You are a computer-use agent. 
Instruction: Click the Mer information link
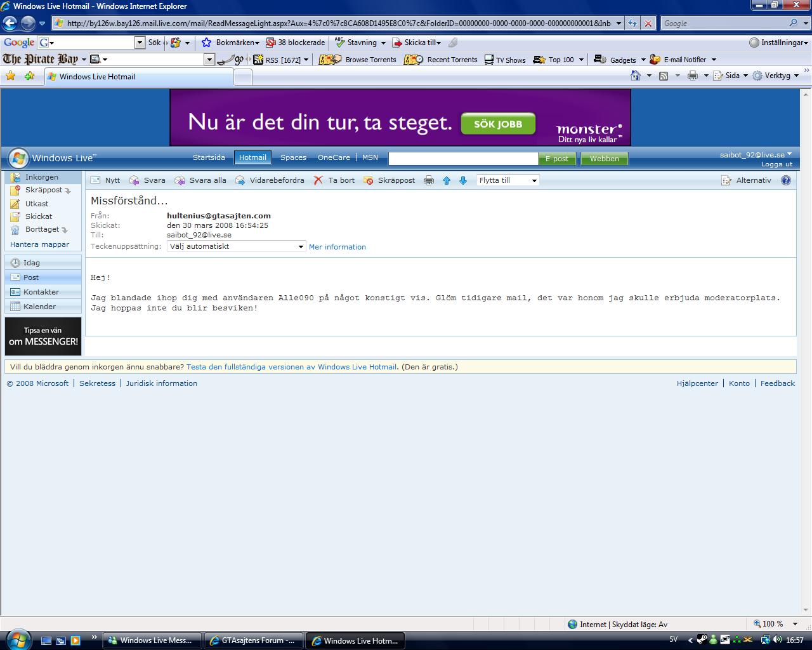337,247
